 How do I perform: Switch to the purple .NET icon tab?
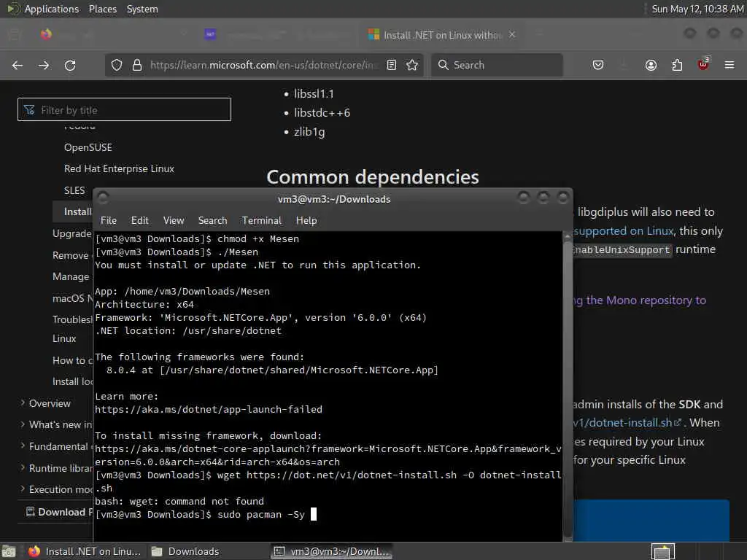point(210,34)
